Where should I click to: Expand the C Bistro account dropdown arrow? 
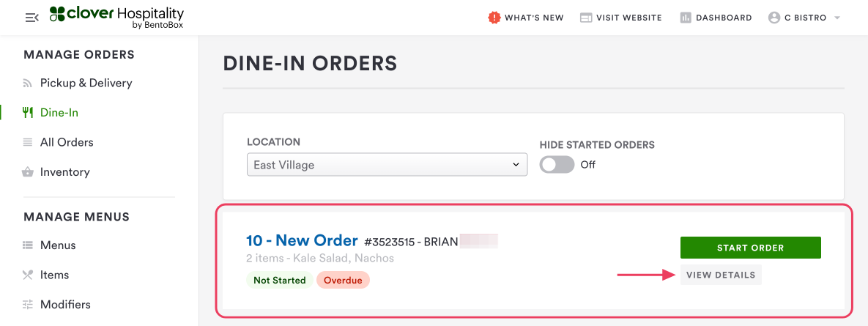837,18
